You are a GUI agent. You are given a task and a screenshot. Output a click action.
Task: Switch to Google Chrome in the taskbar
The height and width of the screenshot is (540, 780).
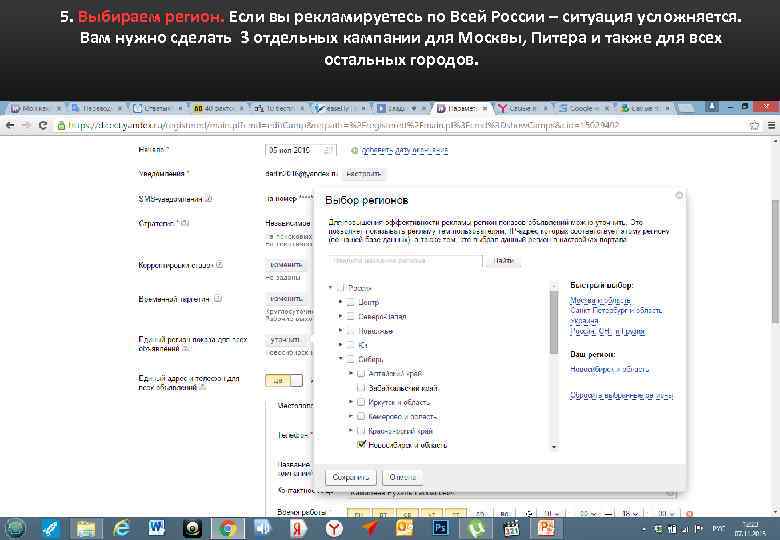228,528
